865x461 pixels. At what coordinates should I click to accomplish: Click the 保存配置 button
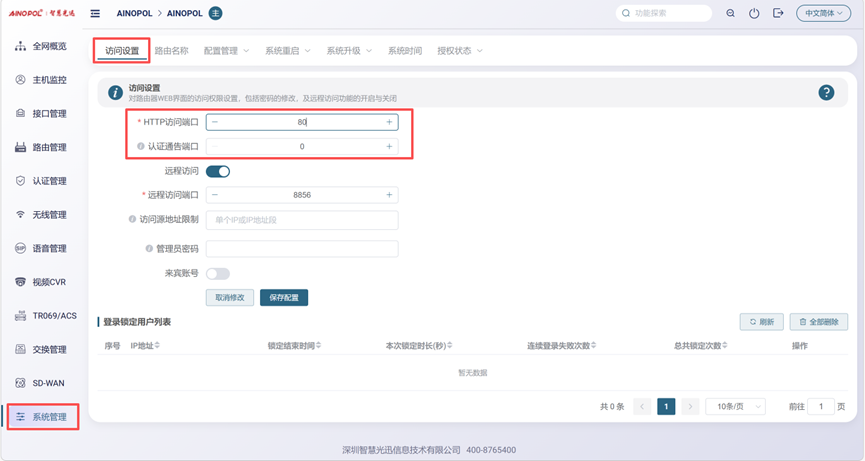[x=284, y=298]
